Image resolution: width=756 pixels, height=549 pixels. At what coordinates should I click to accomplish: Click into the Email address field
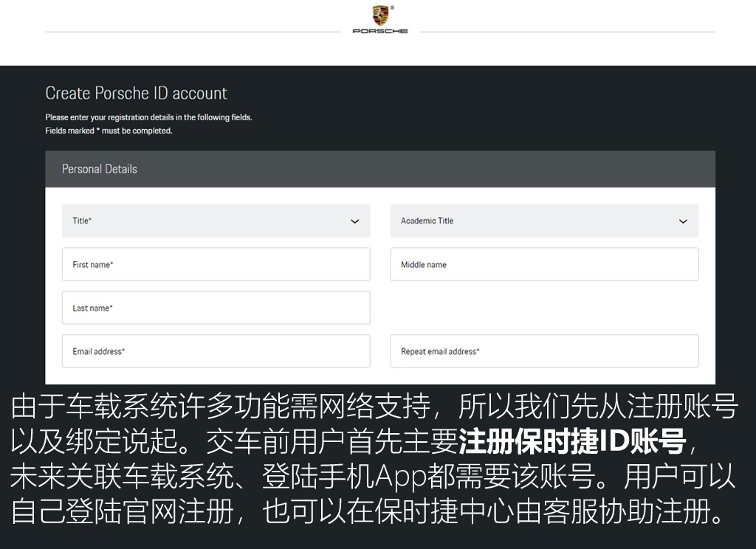pos(216,351)
